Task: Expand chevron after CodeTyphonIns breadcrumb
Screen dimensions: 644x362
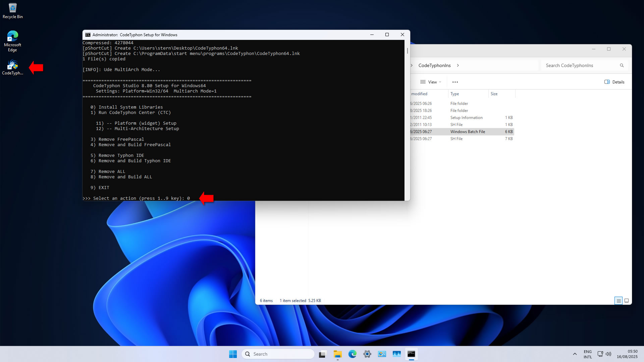Action: click(458, 65)
